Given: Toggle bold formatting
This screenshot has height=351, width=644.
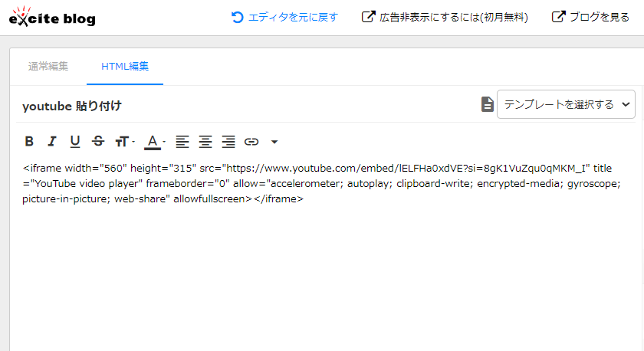Looking at the screenshot, I should coord(29,142).
